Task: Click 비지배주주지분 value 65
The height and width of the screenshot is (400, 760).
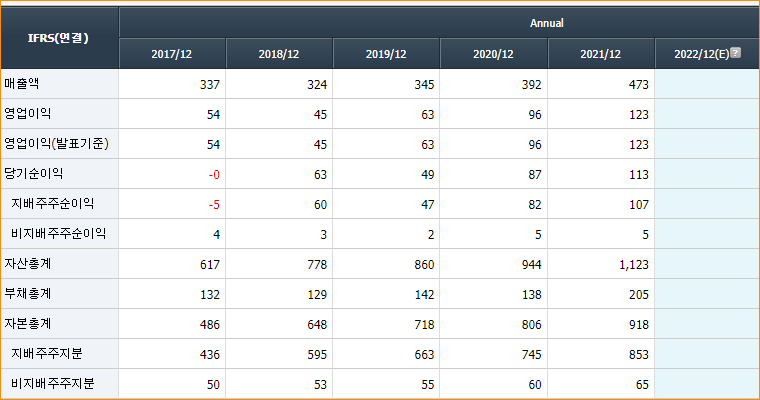Action: (642, 385)
